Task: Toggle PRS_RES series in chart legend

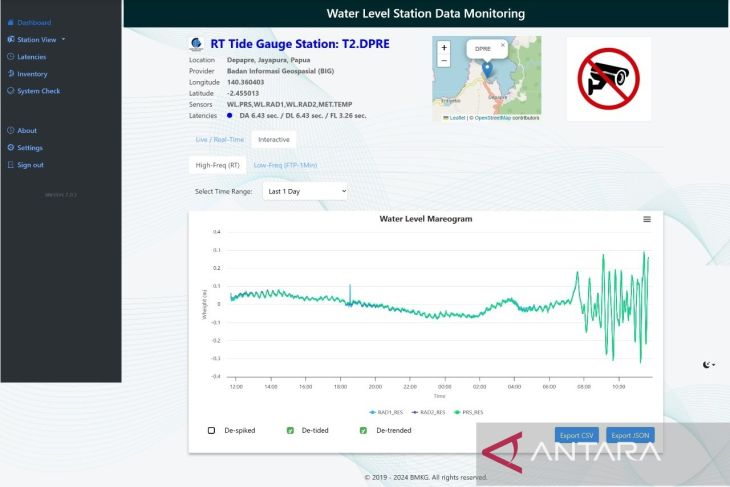Action: click(468, 413)
